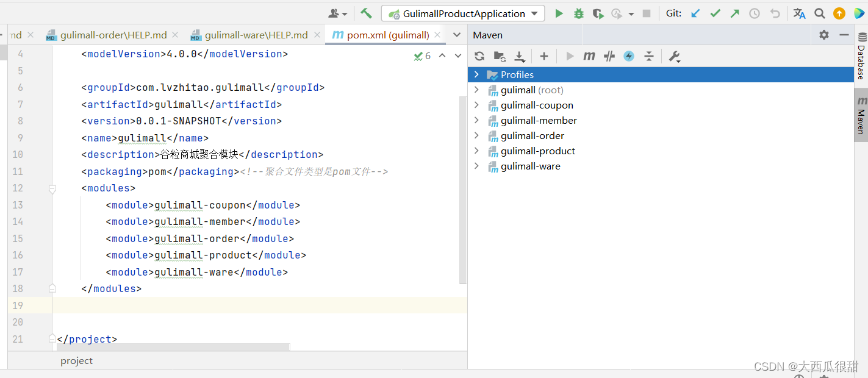Screen dimensions: 868x378
Task: Click the Run Maven Build icon
Action: click(570, 56)
